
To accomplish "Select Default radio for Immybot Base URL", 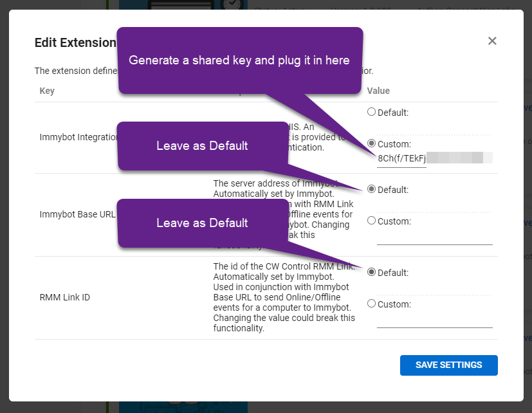I will pyautogui.click(x=371, y=189).
